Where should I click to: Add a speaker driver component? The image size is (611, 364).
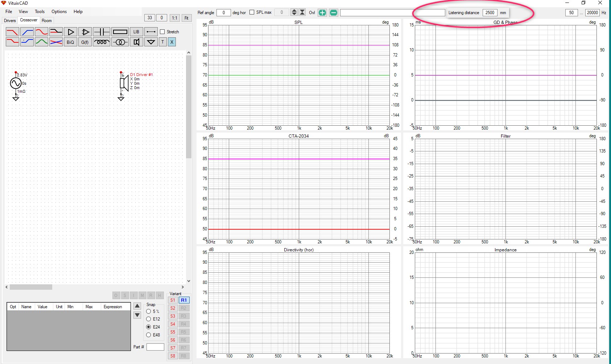136,42
